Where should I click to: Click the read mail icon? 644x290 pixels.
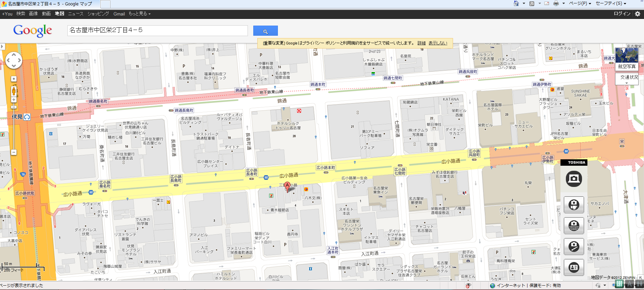coord(547,3)
